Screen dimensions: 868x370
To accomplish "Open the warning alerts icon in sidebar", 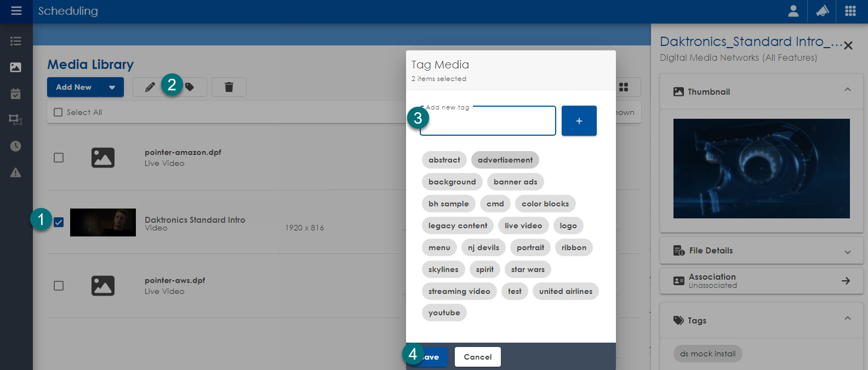I will (16, 173).
